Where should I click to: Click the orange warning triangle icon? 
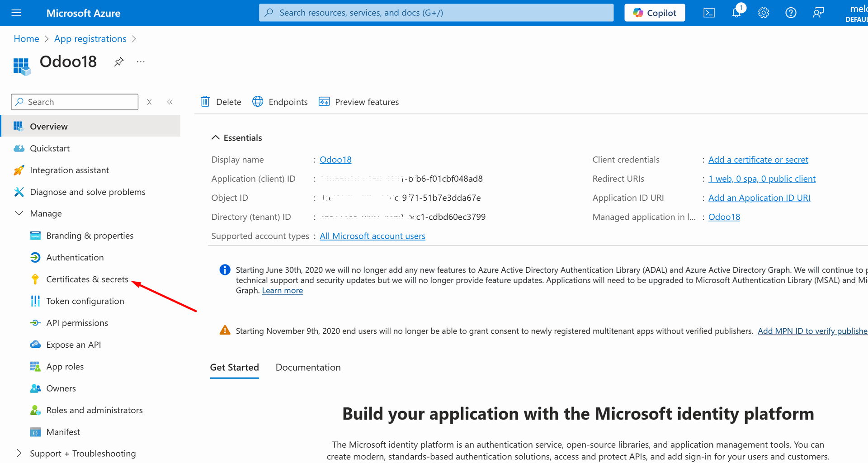tap(225, 330)
